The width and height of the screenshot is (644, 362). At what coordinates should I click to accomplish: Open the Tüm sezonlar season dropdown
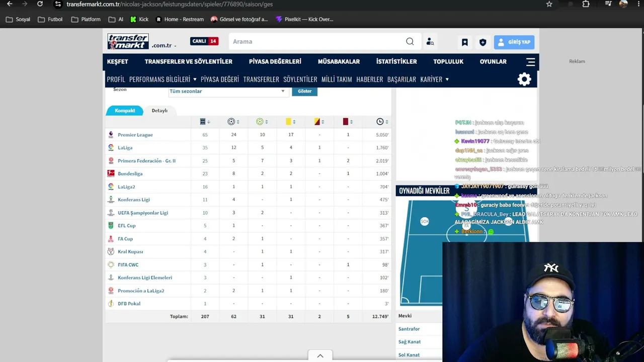(228, 91)
